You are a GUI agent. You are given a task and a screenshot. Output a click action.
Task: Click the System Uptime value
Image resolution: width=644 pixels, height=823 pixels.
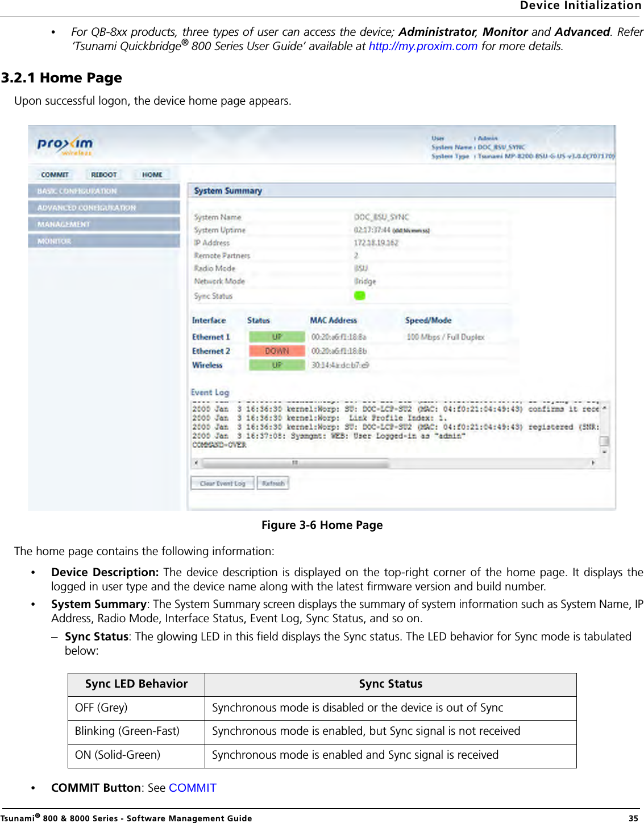point(391,230)
